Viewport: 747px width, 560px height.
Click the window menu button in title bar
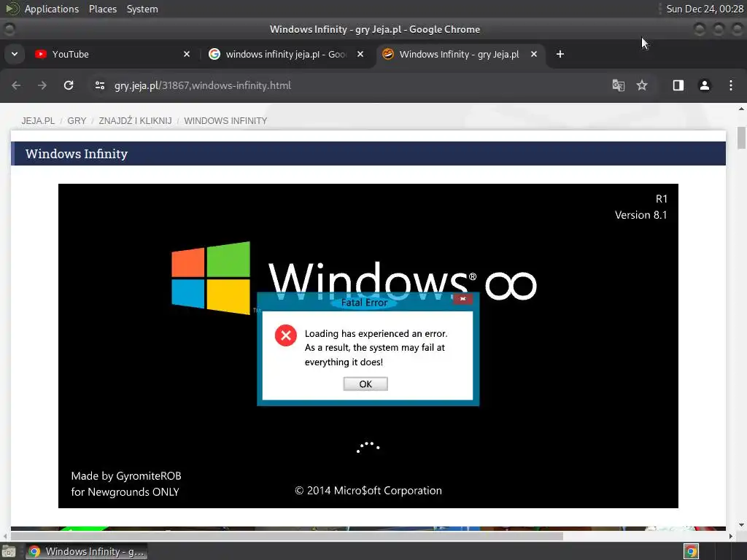9,29
